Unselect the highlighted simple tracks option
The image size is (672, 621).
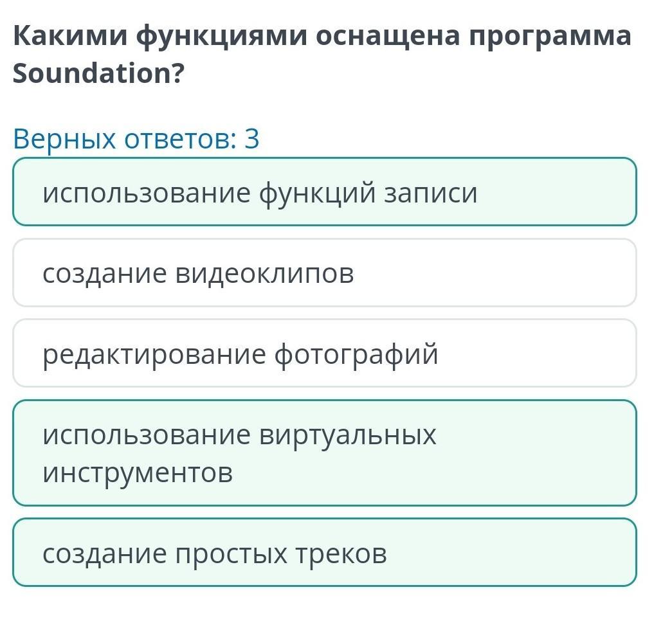tap(324, 553)
